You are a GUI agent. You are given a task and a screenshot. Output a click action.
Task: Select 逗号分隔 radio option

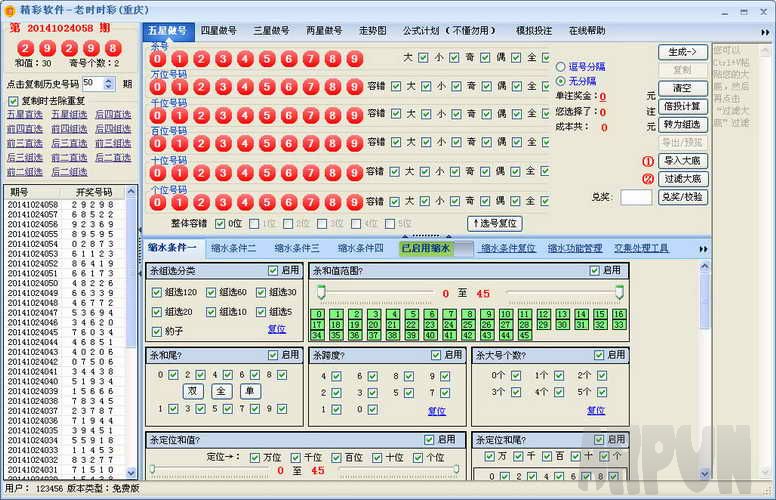561,66
